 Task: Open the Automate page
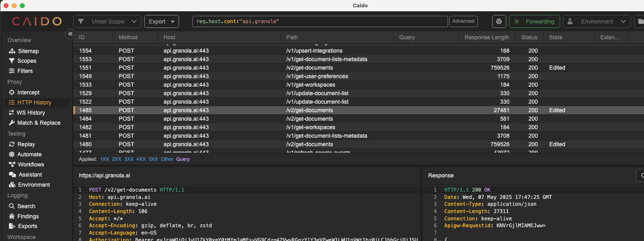25,154
